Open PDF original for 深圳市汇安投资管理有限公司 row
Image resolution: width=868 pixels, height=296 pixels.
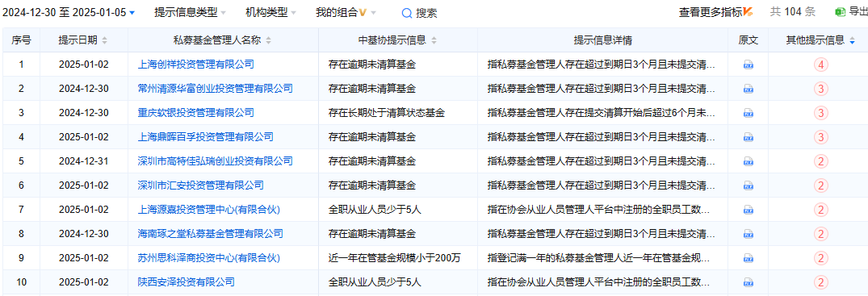pyautogui.click(x=748, y=186)
